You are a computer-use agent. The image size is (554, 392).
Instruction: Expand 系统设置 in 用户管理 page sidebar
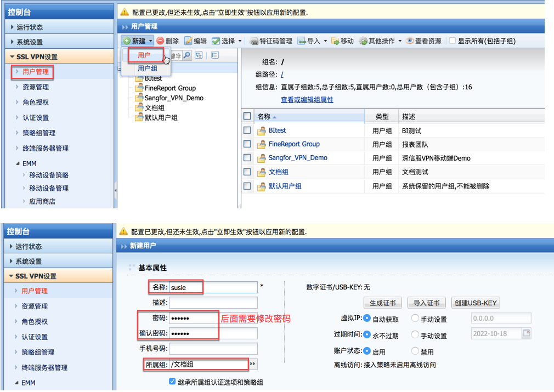coord(59,42)
